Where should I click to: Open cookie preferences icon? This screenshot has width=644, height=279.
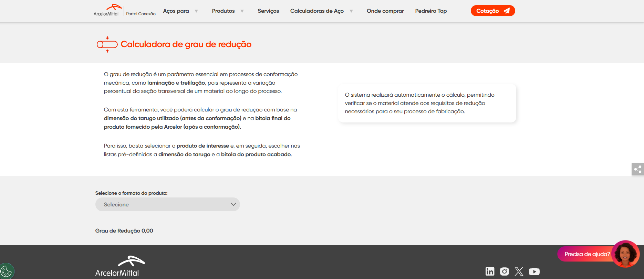click(6, 271)
